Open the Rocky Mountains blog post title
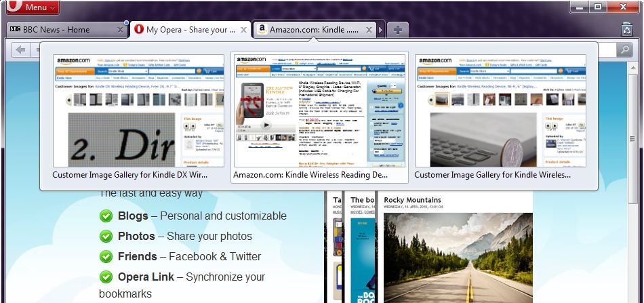 pyautogui.click(x=412, y=200)
